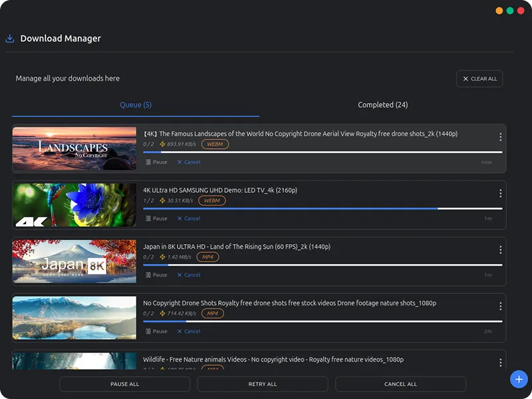Image resolution: width=532 pixels, height=399 pixels.
Task: Click the floating plus button to add a download
Action: tap(518, 379)
